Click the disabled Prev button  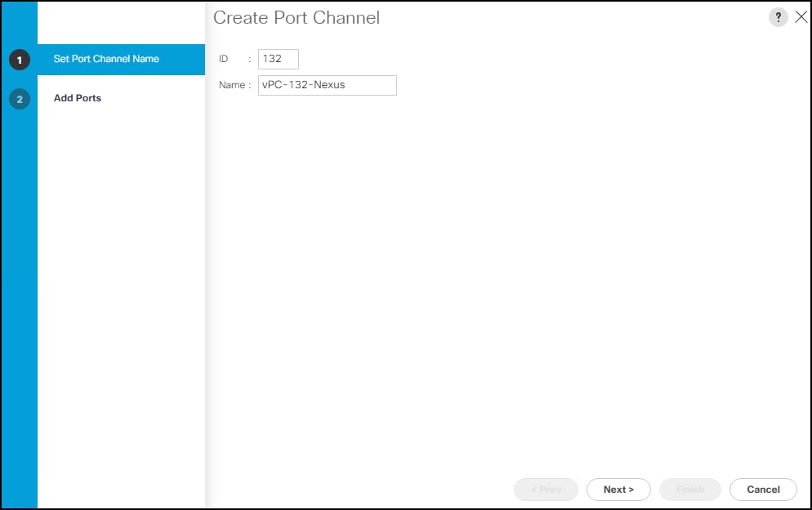pyautogui.click(x=546, y=489)
